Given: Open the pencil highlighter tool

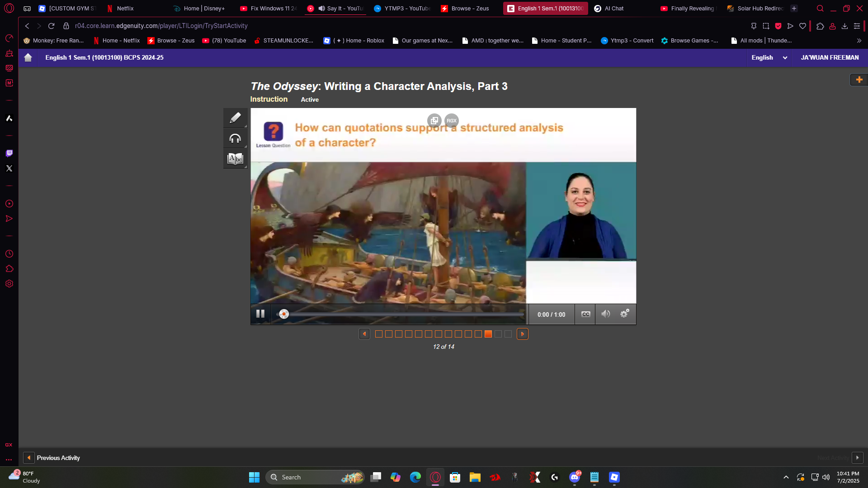Looking at the screenshot, I should pyautogui.click(x=235, y=118).
